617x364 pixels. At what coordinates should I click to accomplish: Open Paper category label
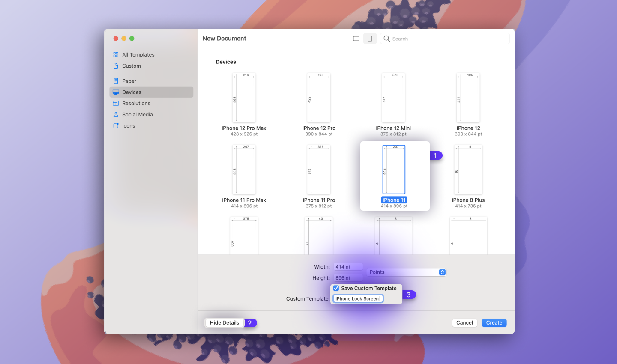pyautogui.click(x=129, y=81)
